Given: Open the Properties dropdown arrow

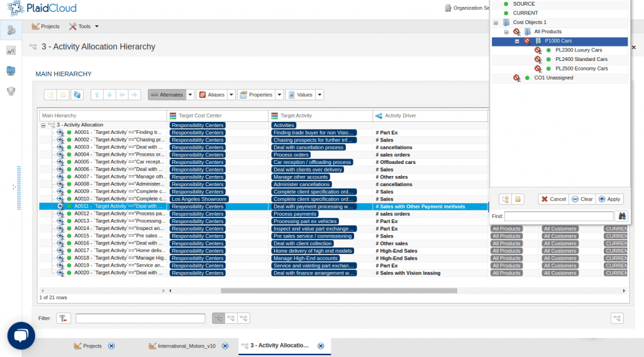Looking at the screenshot, I should pyautogui.click(x=279, y=95).
